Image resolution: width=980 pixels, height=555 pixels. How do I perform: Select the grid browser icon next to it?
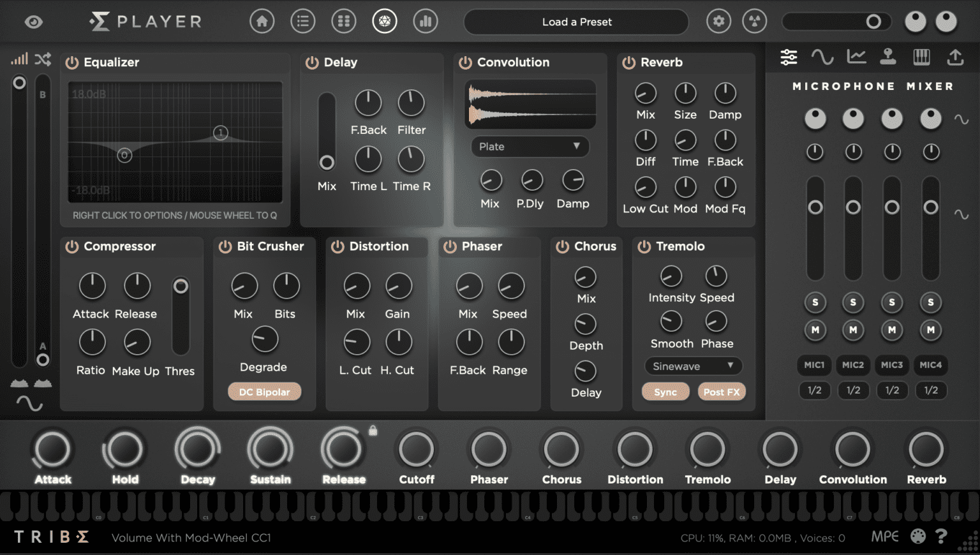click(x=343, y=20)
